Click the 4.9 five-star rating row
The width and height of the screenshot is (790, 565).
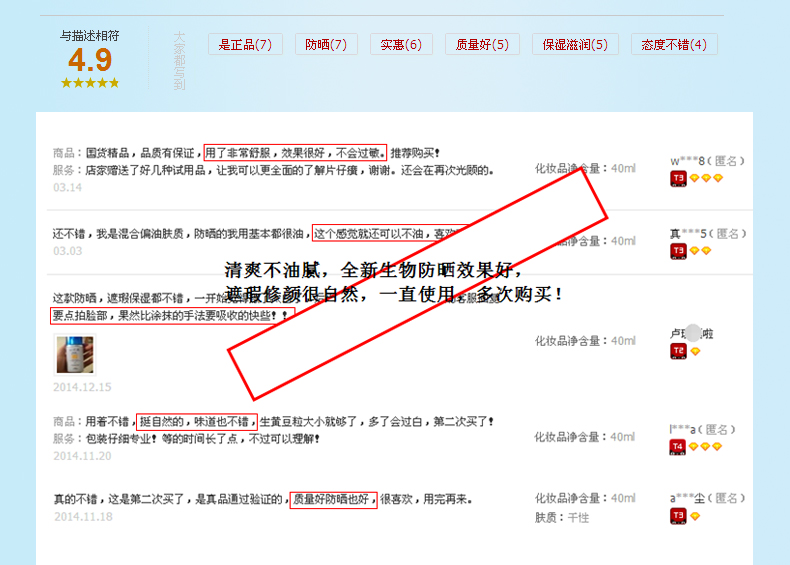pyautogui.click(x=90, y=83)
